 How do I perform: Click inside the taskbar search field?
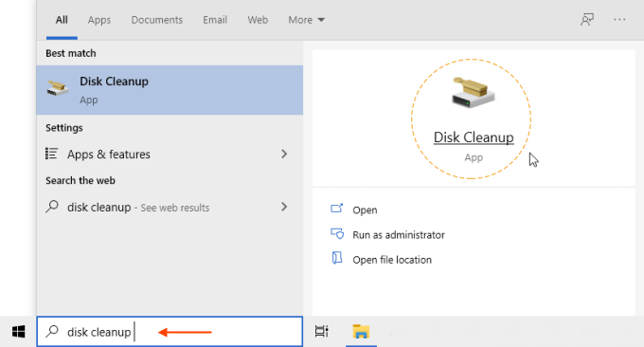click(x=170, y=332)
